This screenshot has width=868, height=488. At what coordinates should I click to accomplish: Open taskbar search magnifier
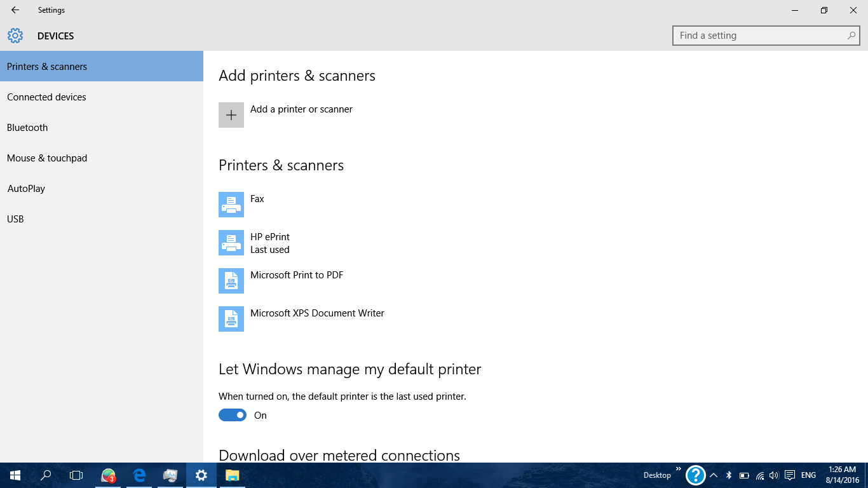[x=46, y=475]
